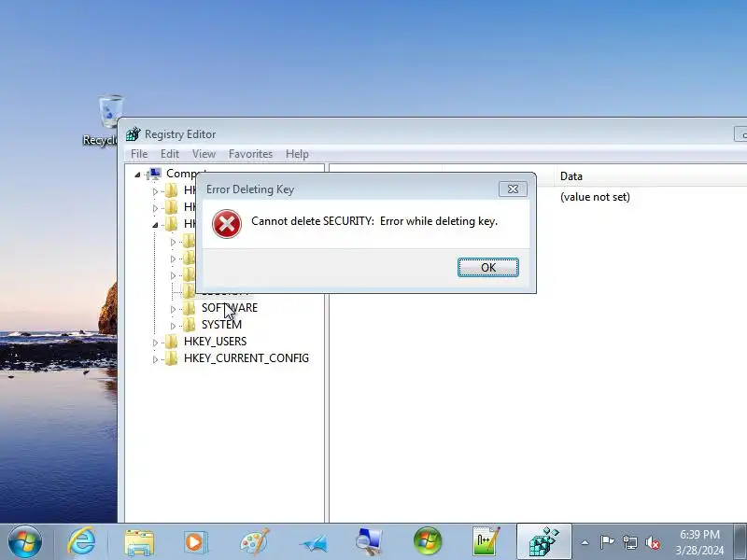Screen dimensions: 747x560
Task: Click the paper plane taskbar icon
Action: point(314,543)
